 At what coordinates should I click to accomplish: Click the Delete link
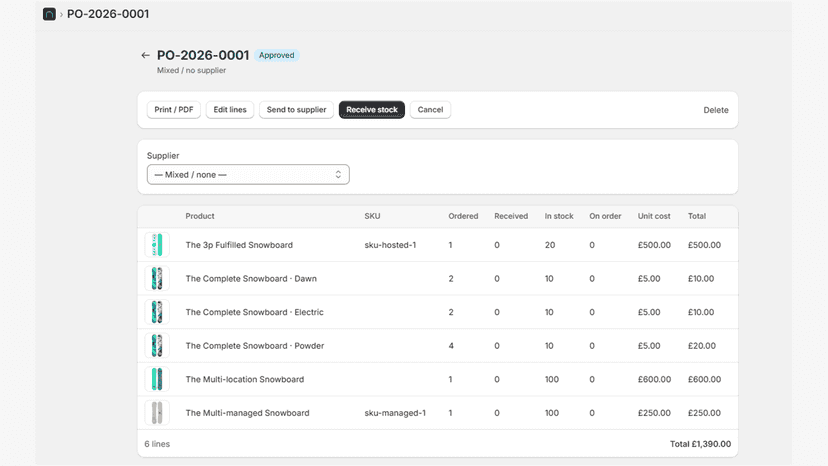pos(716,110)
